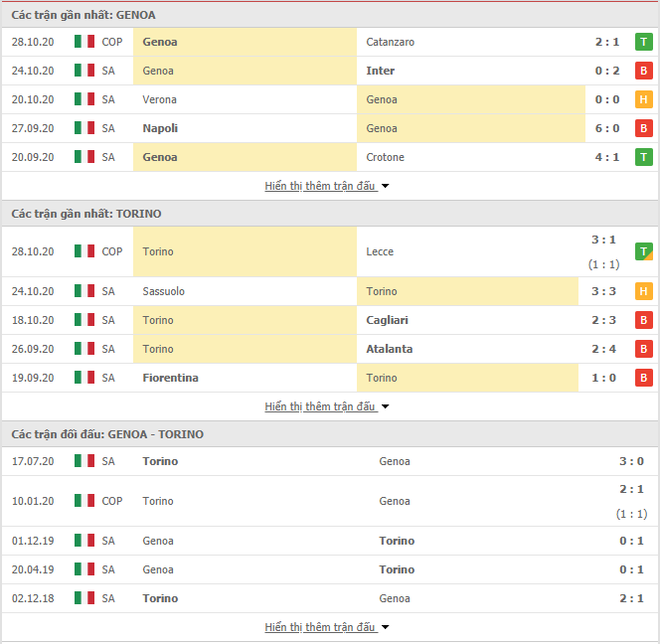Click the orange H badge for Verona vs Genoa
This screenshot has height=644, width=660.
(x=643, y=99)
